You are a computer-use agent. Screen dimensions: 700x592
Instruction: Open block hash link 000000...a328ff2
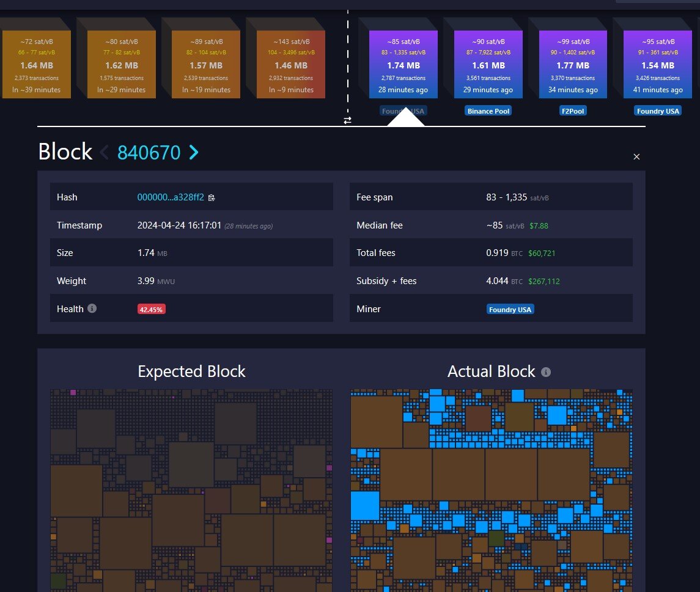click(171, 197)
